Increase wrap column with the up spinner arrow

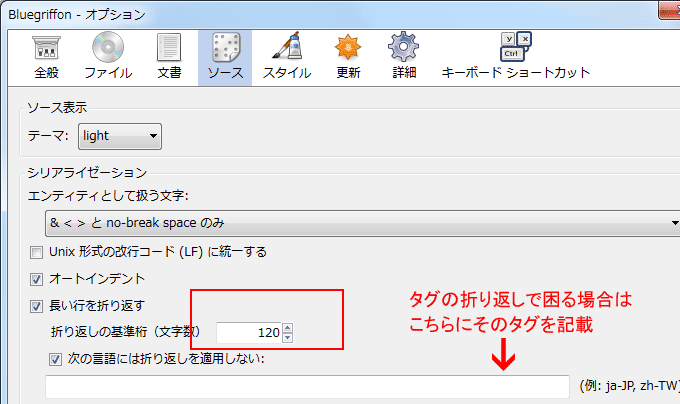[x=288, y=328]
